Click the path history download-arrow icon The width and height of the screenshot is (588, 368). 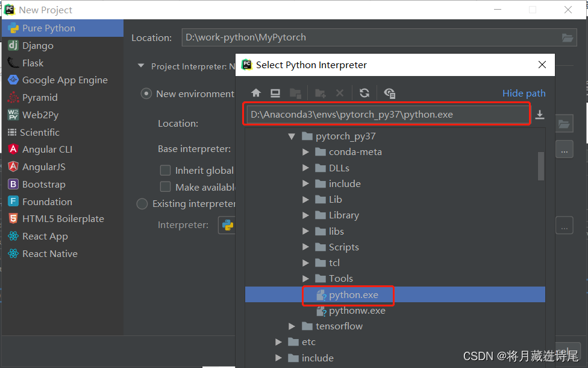pyautogui.click(x=540, y=115)
